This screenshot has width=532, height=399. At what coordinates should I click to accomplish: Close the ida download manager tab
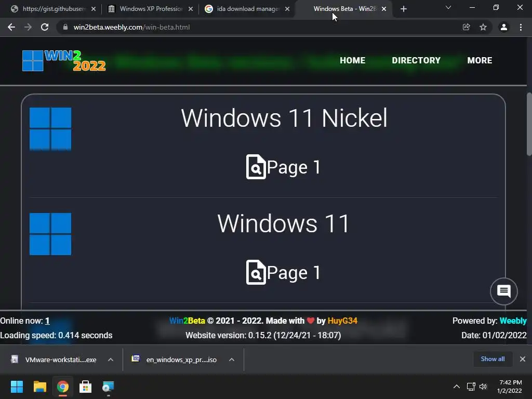click(287, 9)
